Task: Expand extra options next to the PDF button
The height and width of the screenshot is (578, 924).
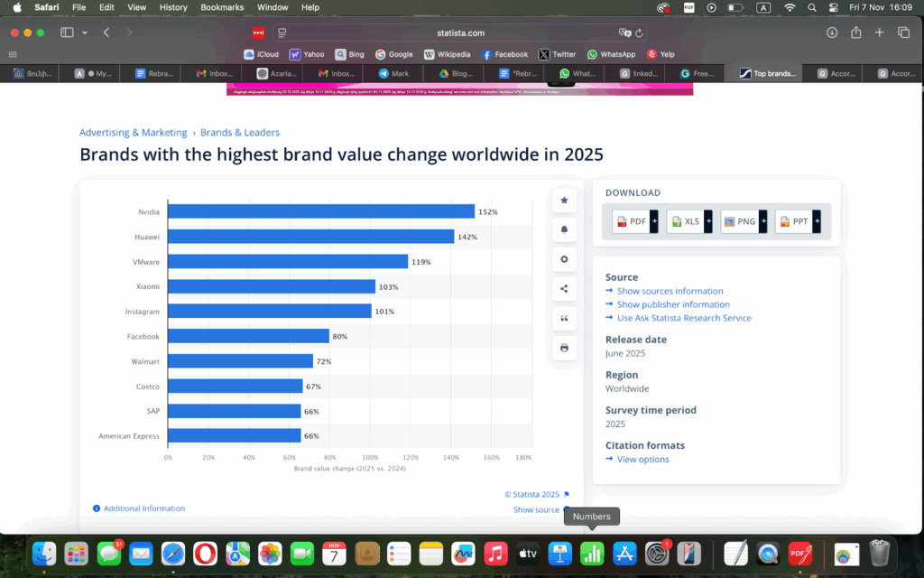Action: point(653,220)
